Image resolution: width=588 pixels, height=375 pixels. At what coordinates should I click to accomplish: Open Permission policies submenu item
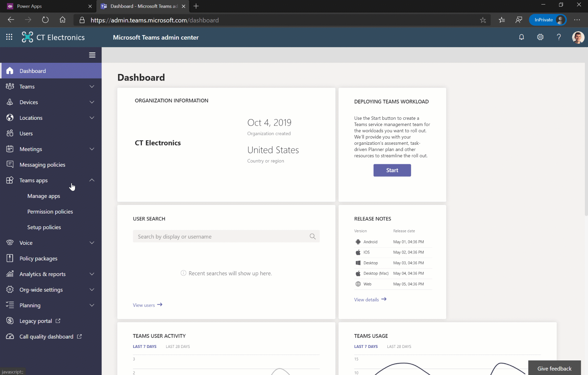(50, 211)
